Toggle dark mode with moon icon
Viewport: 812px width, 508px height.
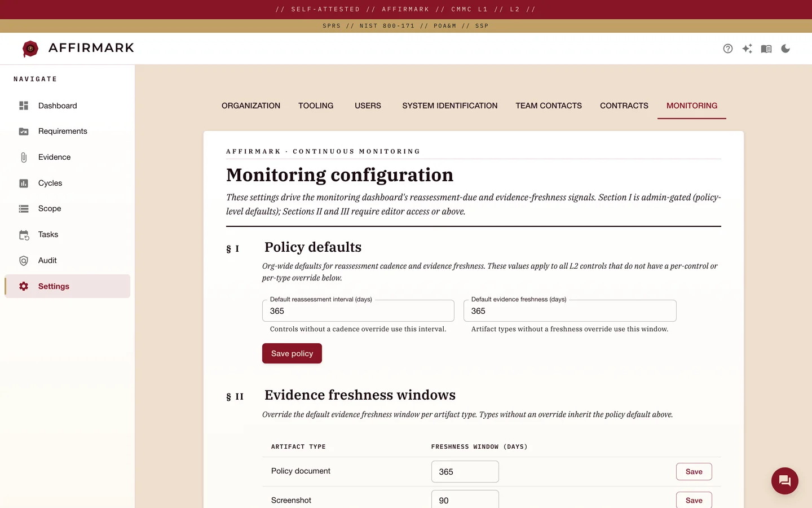tap(785, 49)
